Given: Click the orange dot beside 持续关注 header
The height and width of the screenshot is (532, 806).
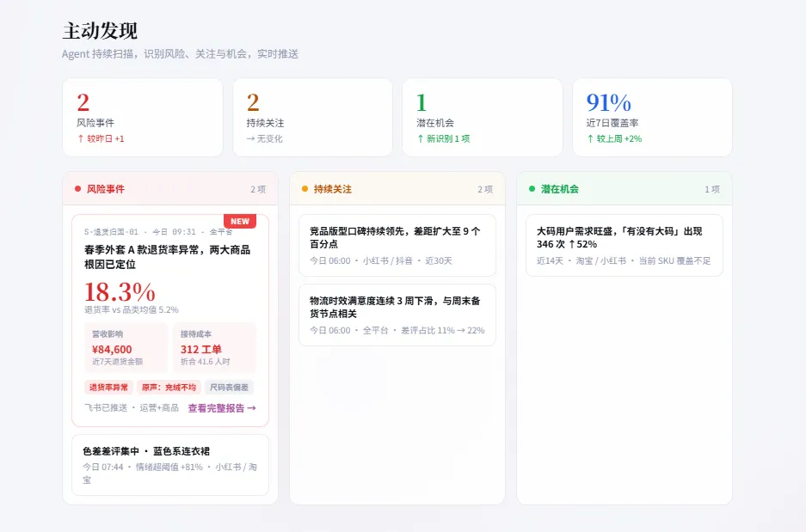Looking at the screenshot, I should 305,189.
